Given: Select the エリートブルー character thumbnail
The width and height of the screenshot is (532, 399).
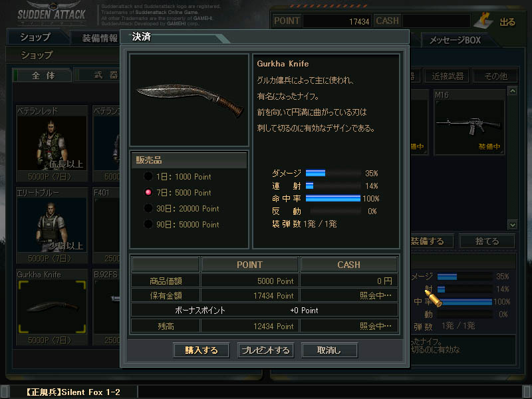Looking at the screenshot, I should [52, 225].
